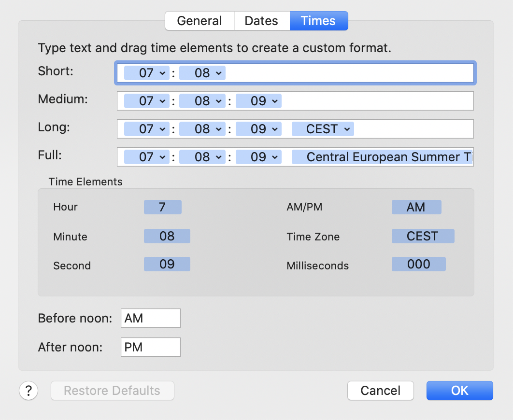Click Central European Summer Time token in Full
The width and height of the screenshot is (513, 420).
pyautogui.click(x=383, y=157)
